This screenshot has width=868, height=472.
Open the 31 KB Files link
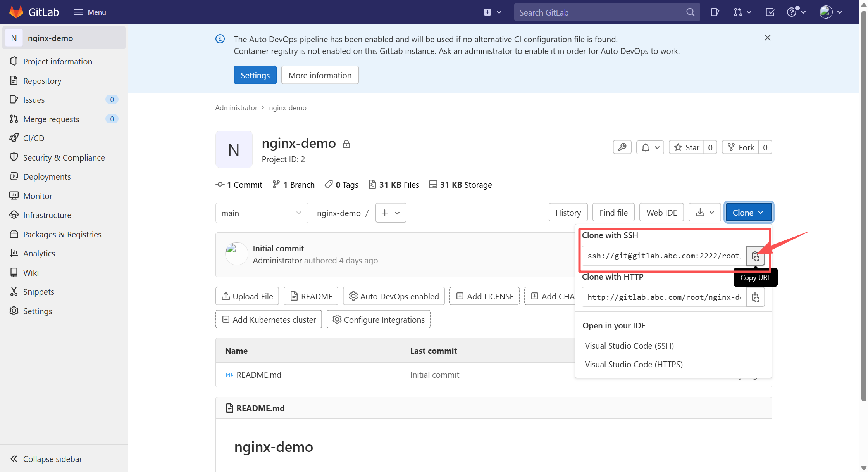[x=394, y=185]
